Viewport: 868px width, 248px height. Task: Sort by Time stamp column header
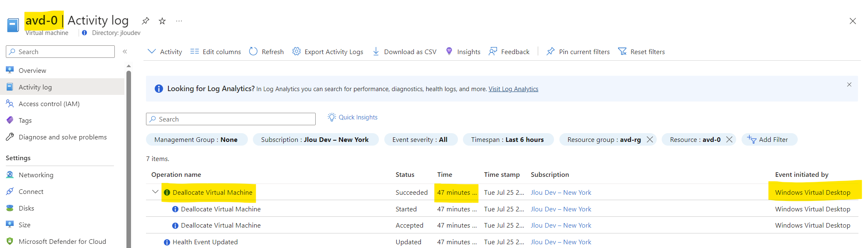pos(502,175)
